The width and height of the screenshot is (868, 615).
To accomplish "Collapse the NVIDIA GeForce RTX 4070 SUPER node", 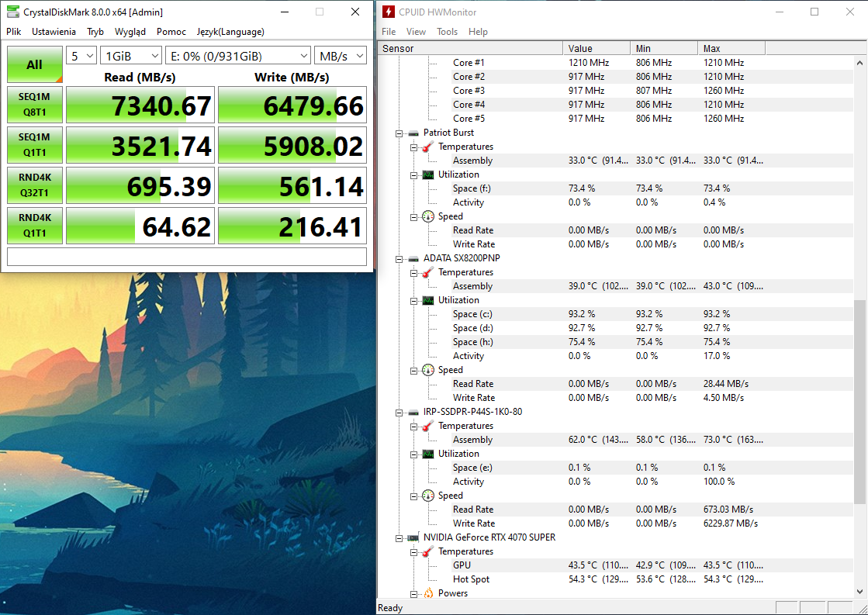I will pyautogui.click(x=399, y=538).
